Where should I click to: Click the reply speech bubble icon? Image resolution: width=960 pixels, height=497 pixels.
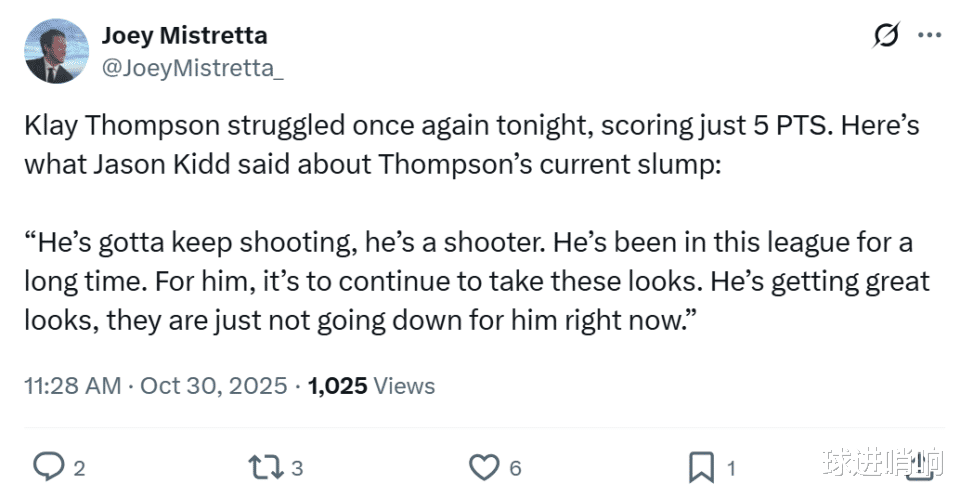coord(48,466)
